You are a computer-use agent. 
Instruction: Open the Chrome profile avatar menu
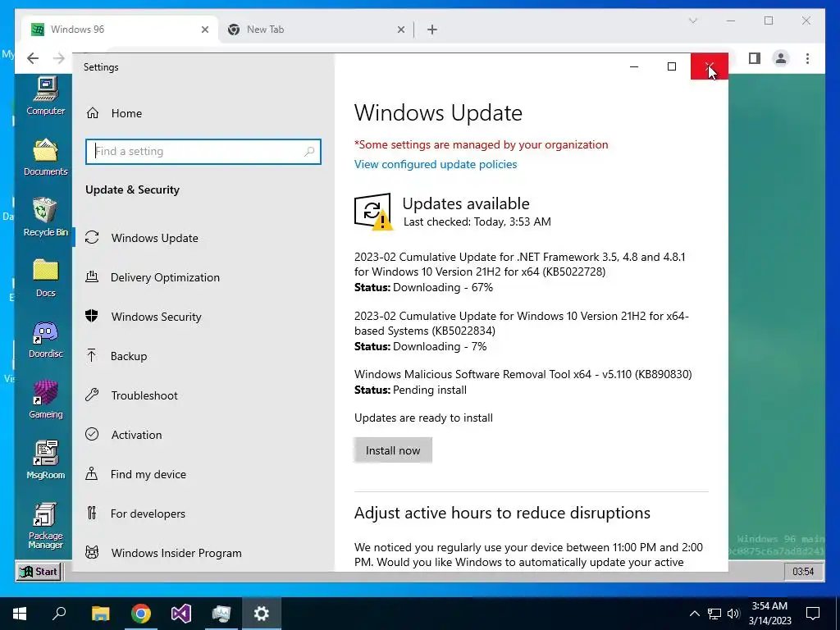pos(781,58)
